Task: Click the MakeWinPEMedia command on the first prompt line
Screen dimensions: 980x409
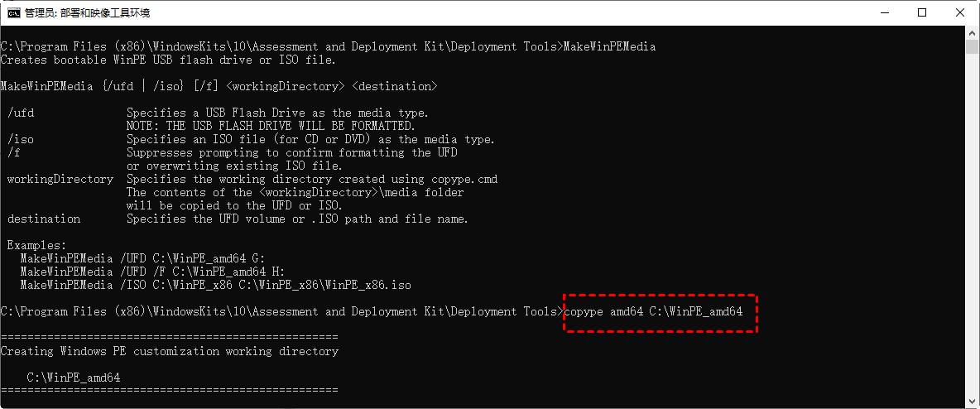Action: (x=609, y=47)
